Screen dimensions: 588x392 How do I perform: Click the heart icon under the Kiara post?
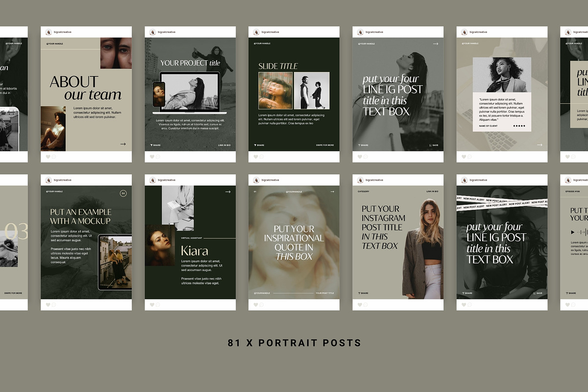152,305
